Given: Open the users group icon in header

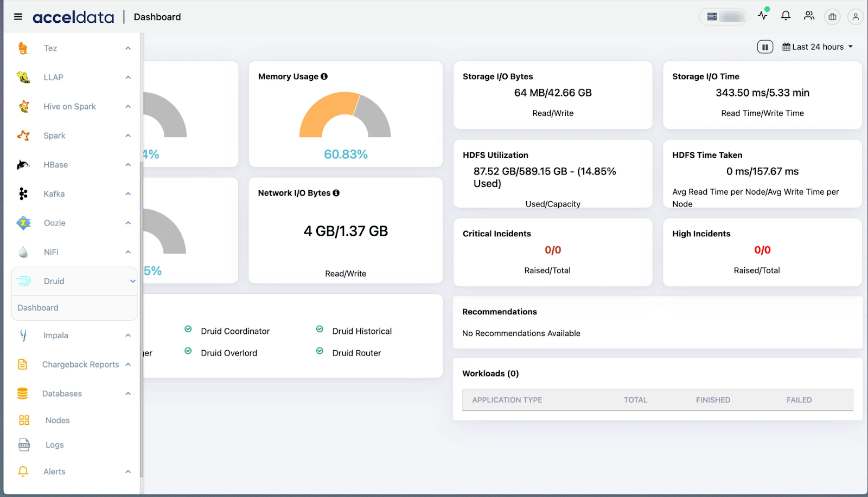Looking at the screenshot, I should [809, 16].
